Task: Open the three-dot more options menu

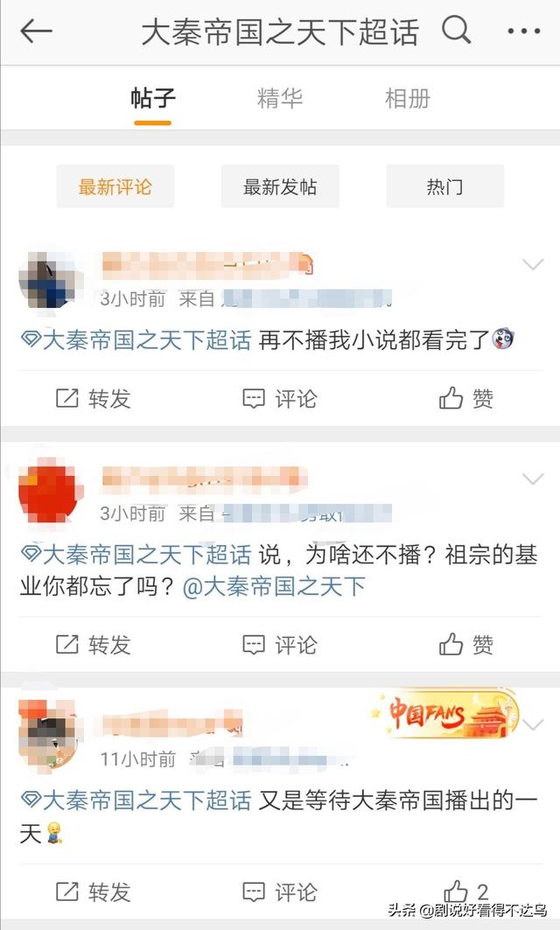Action: (524, 31)
